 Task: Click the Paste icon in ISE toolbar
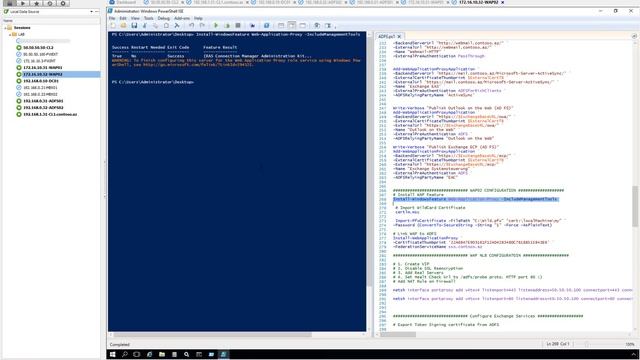pos(166,25)
